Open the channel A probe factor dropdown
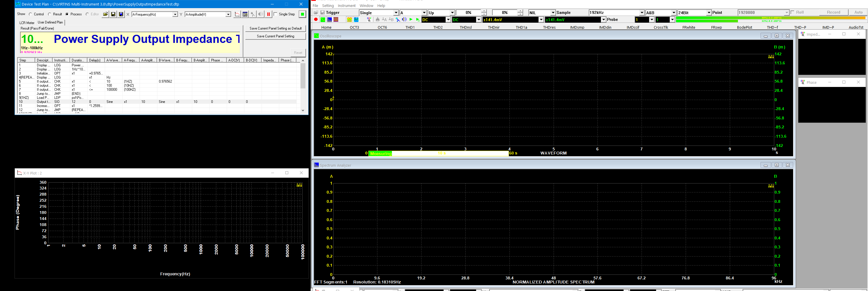 (652, 20)
